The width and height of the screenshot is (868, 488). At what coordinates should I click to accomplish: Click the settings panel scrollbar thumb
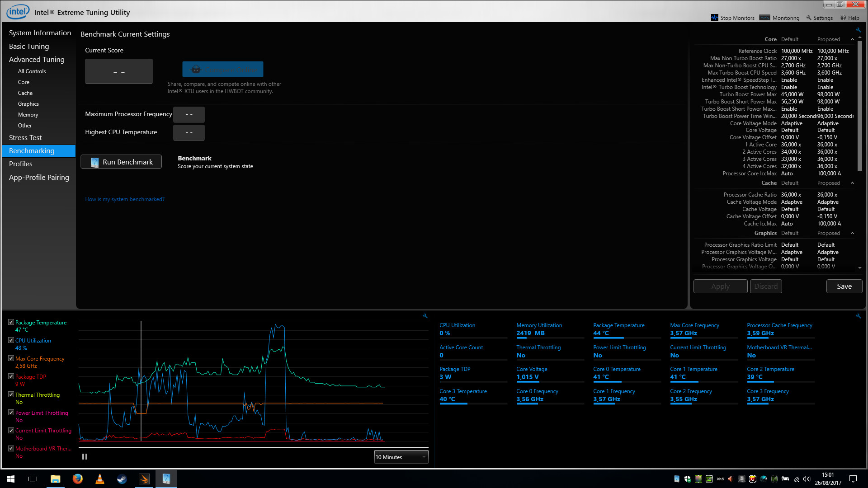(860, 106)
